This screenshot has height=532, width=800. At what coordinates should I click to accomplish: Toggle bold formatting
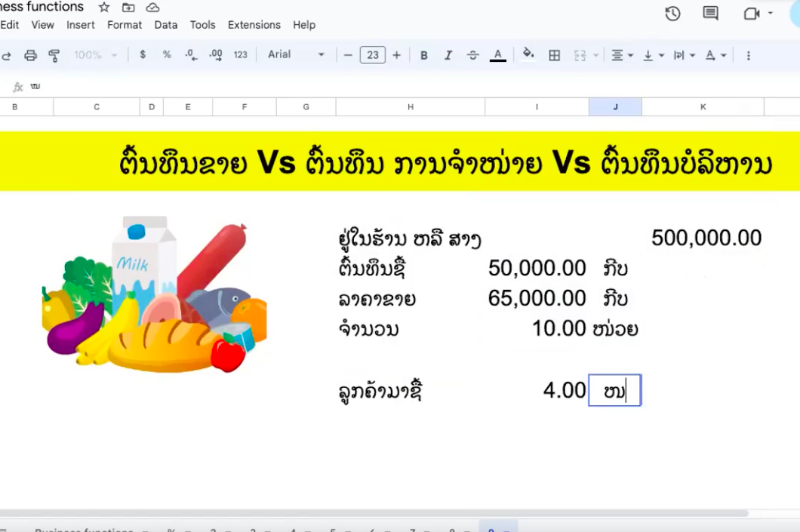[423, 55]
